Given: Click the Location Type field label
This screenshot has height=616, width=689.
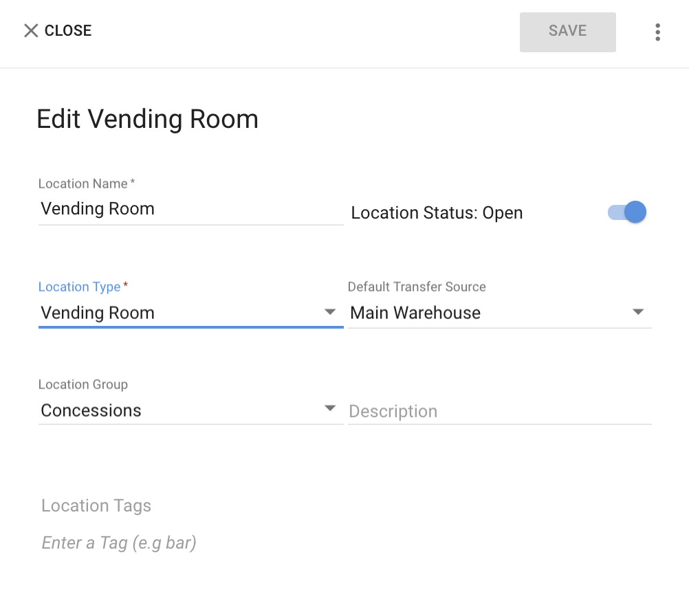Looking at the screenshot, I should (80, 287).
